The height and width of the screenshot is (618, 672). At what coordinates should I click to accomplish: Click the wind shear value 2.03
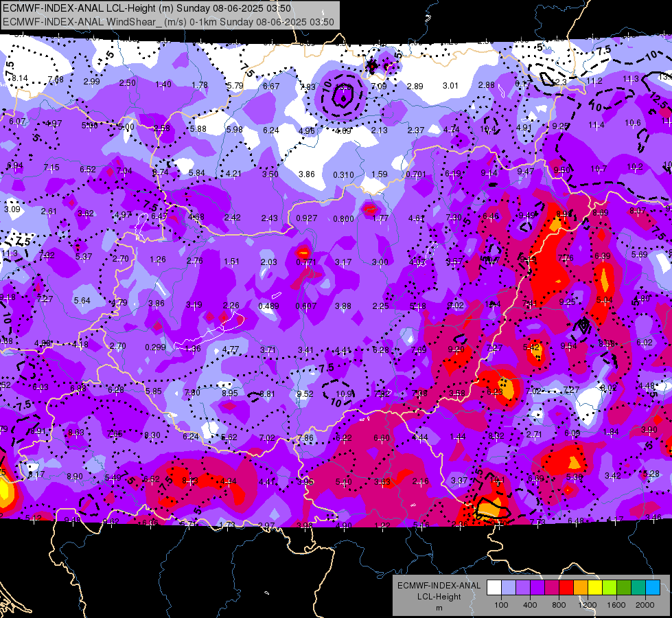coord(268,262)
